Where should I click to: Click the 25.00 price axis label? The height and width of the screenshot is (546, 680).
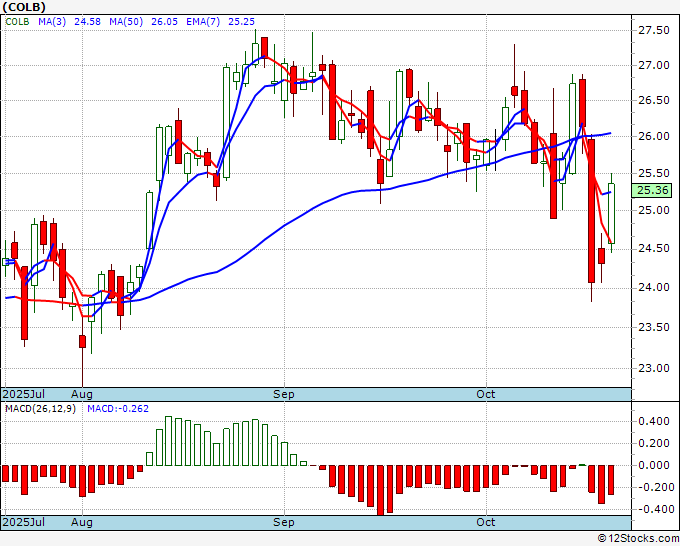pos(654,210)
